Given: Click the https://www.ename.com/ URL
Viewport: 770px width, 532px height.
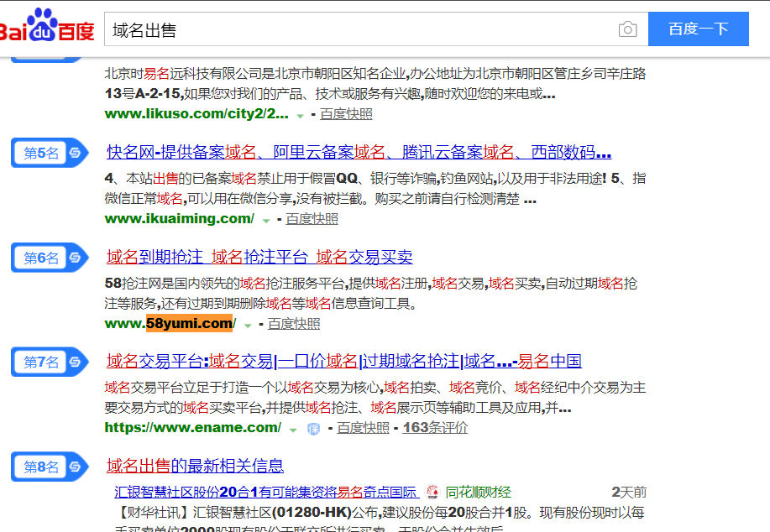Looking at the screenshot, I should 193,428.
